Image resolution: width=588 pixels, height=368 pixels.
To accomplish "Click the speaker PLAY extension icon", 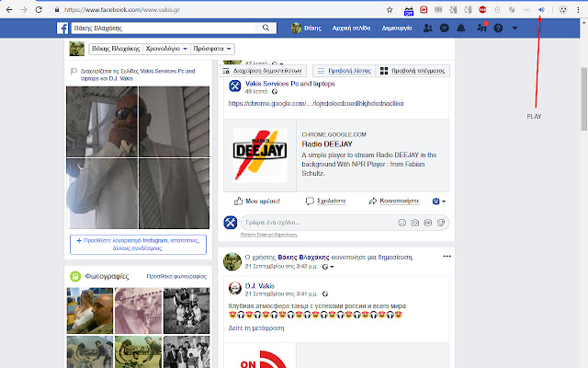I will pos(541,10).
